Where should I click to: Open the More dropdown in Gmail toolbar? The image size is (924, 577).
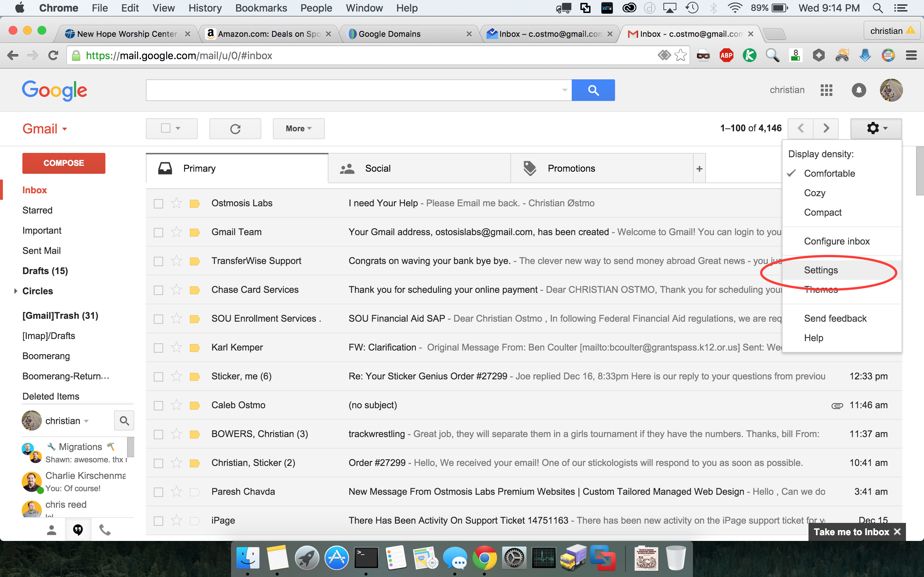298,128
